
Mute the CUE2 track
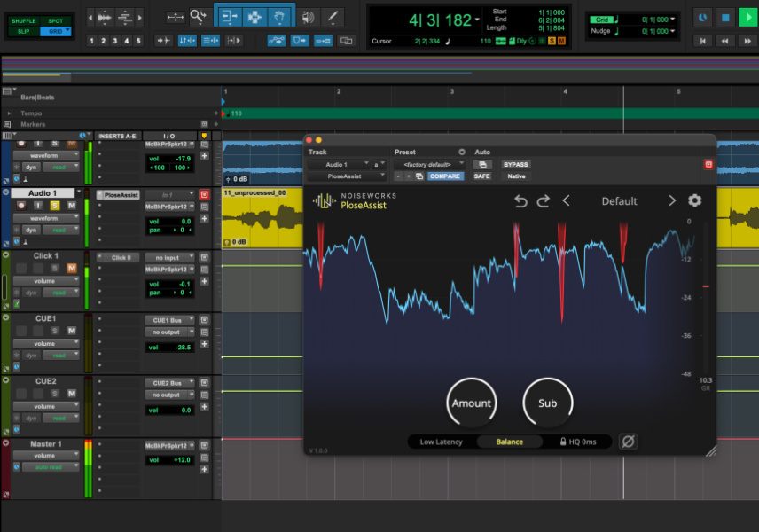tap(72, 394)
